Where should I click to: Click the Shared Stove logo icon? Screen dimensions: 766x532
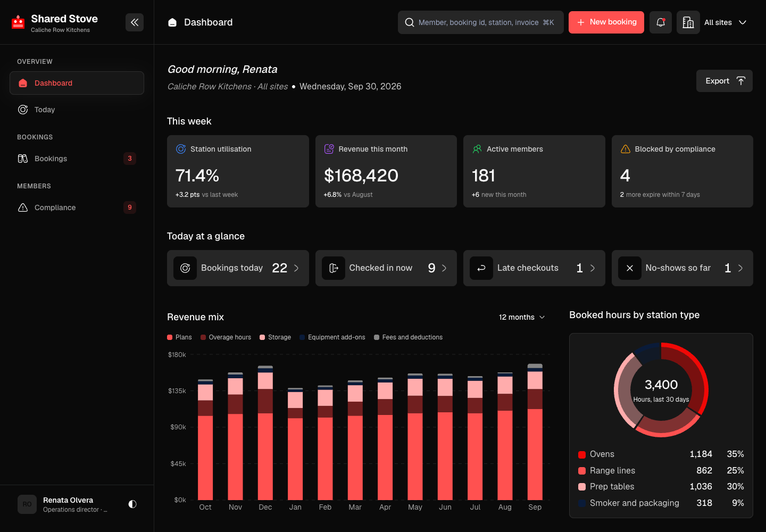[18, 22]
